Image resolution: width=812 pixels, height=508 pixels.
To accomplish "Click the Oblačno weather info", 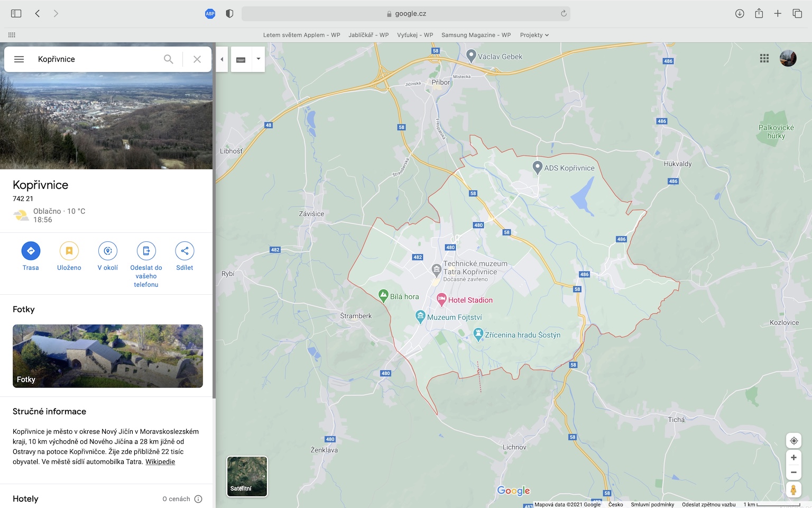I will click(59, 211).
